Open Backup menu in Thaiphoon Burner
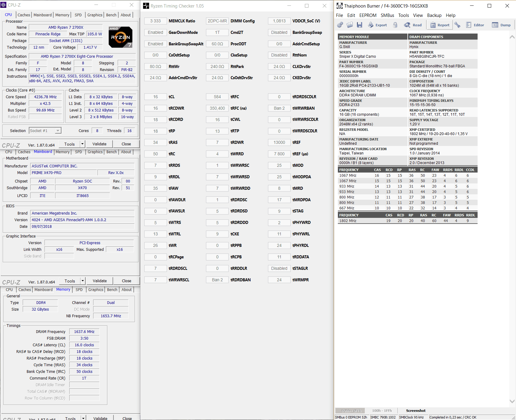 coord(434,15)
